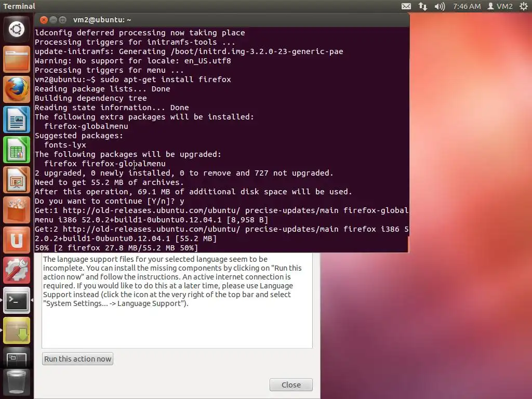This screenshot has width=532, height=399.
Task: Click the 'Reading package lists... Done' line
Action: coord(102,89)
